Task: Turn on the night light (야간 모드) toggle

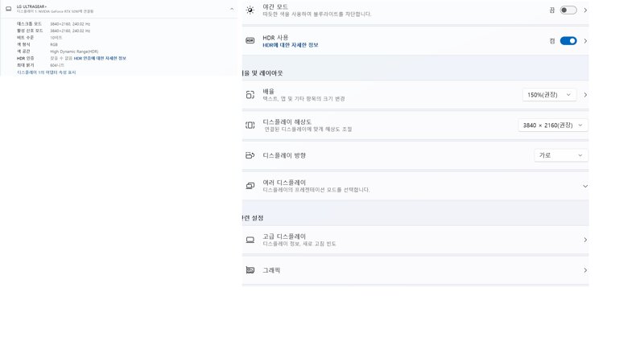Action: [x=568, y=10]
